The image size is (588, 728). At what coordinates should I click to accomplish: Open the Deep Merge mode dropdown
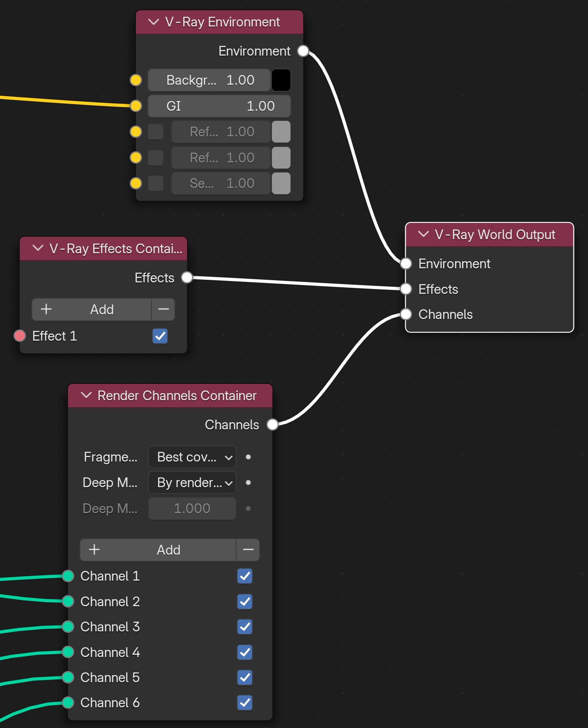click(192, 483)
